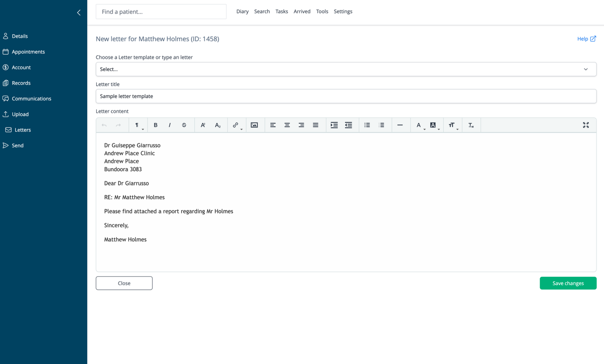Open the Arrived menu

(x=302, y=12)
